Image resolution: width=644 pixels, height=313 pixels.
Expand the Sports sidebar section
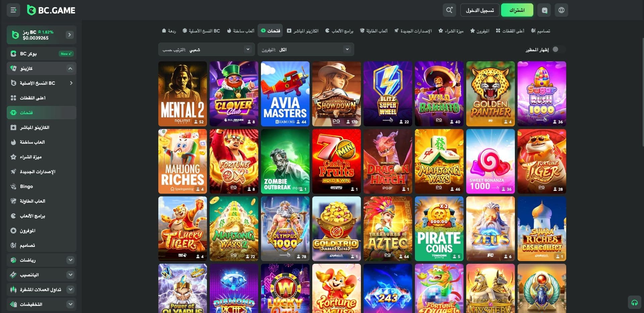click(70, 260)
